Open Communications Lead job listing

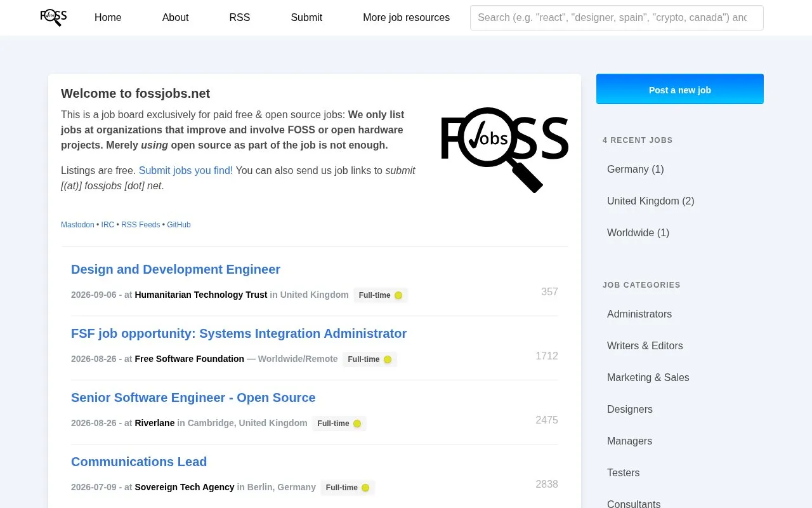click(139, 462)
